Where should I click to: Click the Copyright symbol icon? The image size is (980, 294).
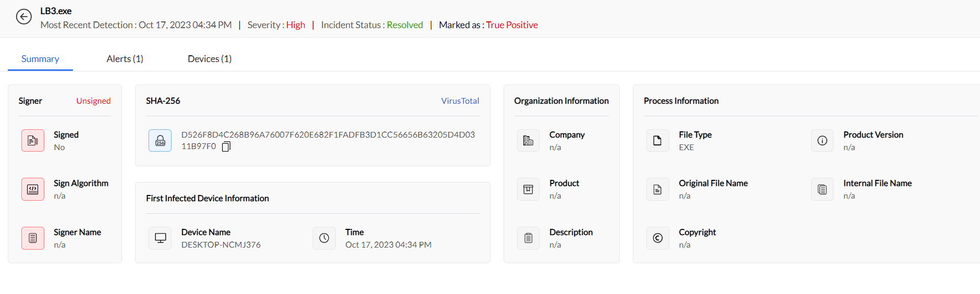657,238
